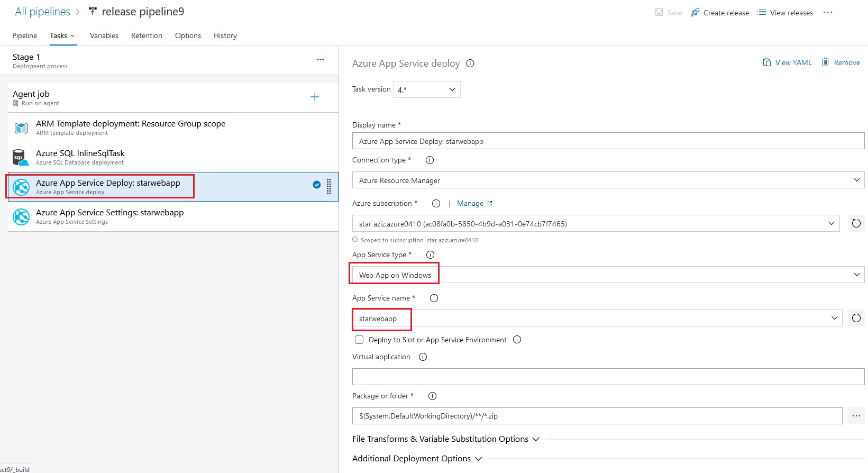
Task: Open the App Service name dropdown
Action: coord(597,318)
